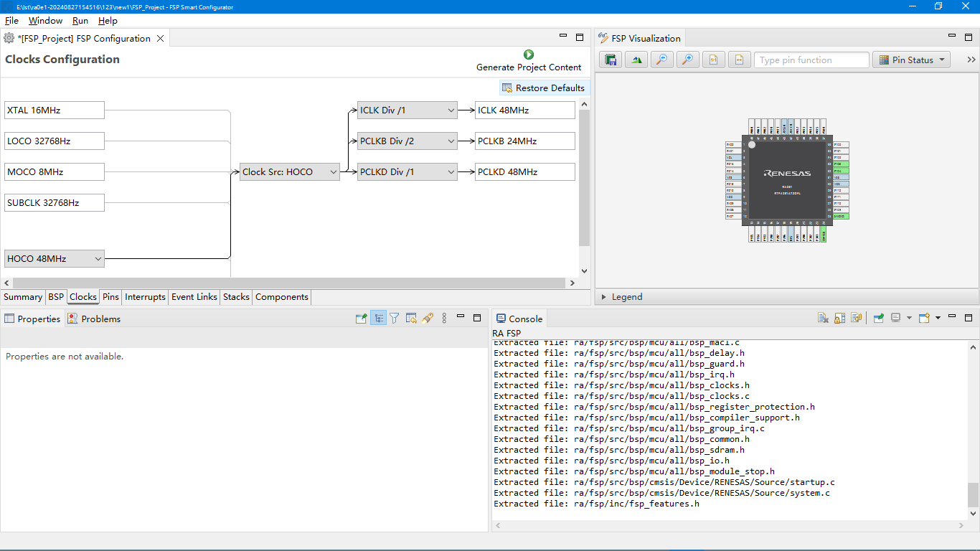Image resolution: width=980 pixels, height=551 pixels.
Task: Select the FSP Visualization tab
Action: point(640,39)
